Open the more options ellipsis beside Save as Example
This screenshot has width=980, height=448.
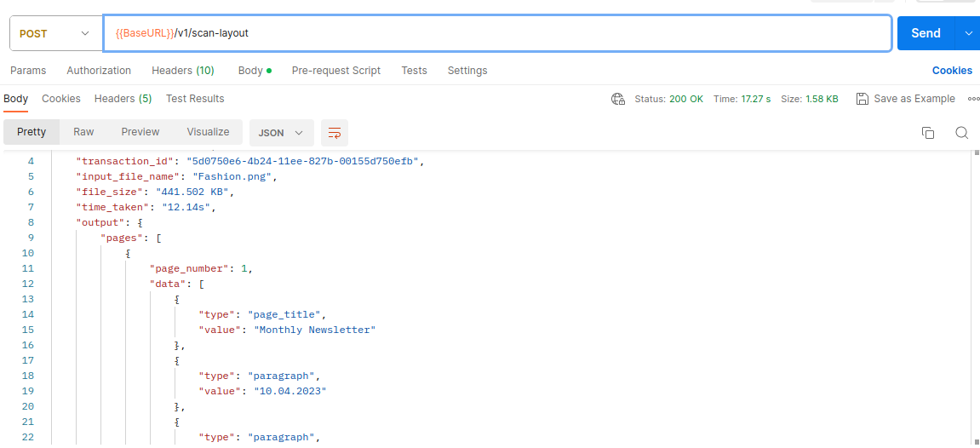click(973, 99)
